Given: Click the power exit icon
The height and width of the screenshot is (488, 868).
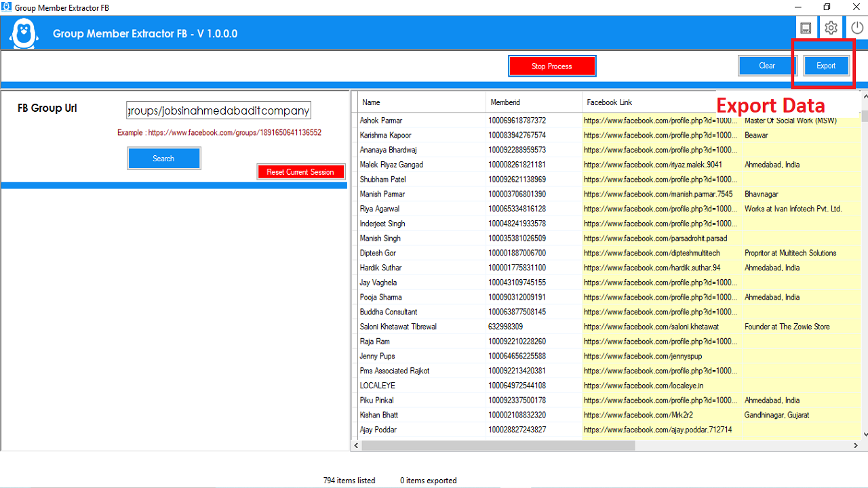Looking at the screenshot, I should pyautogui.click(x=856, y=27).
